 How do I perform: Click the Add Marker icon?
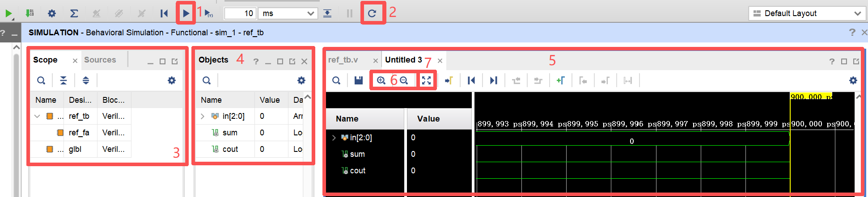(560, 80)
